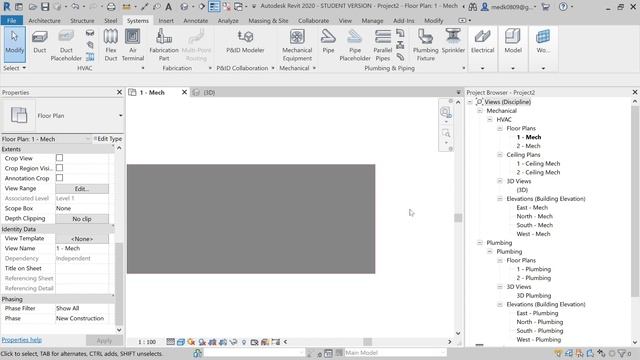Viewport: 640px width, 360px height.
Task: Select the Text tool icon in quick access toolbar
Action: tap(169, 7)
